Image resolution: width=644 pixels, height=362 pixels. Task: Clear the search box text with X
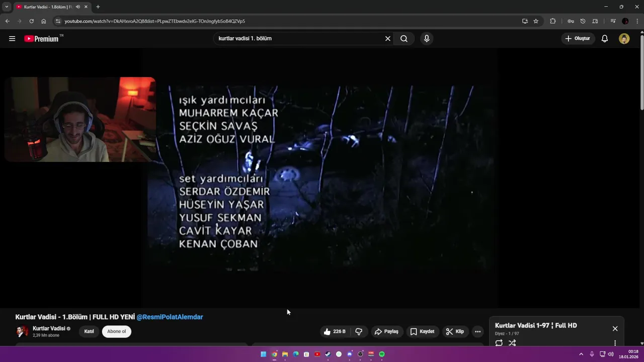point(388,39)
